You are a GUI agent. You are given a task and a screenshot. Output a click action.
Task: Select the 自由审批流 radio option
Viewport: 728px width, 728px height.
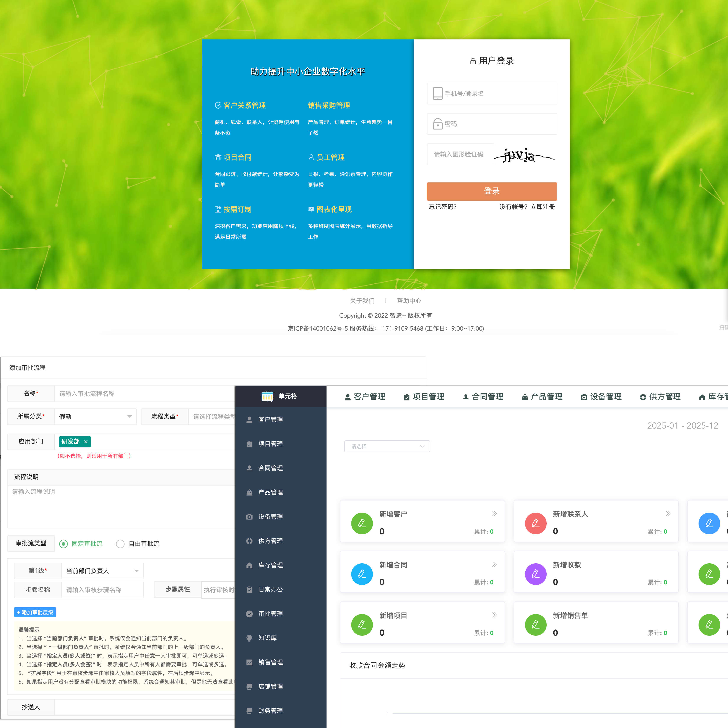click(120, 544)
